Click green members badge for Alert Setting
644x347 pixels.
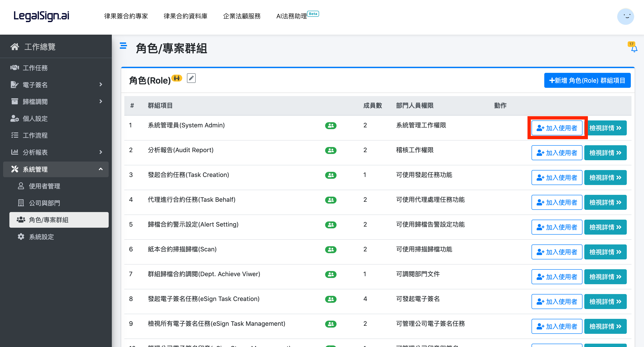(331, 225)
